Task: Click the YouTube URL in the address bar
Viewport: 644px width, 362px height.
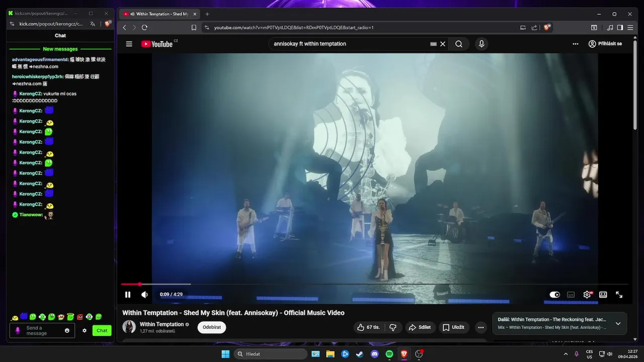Action: coord(294,28)
